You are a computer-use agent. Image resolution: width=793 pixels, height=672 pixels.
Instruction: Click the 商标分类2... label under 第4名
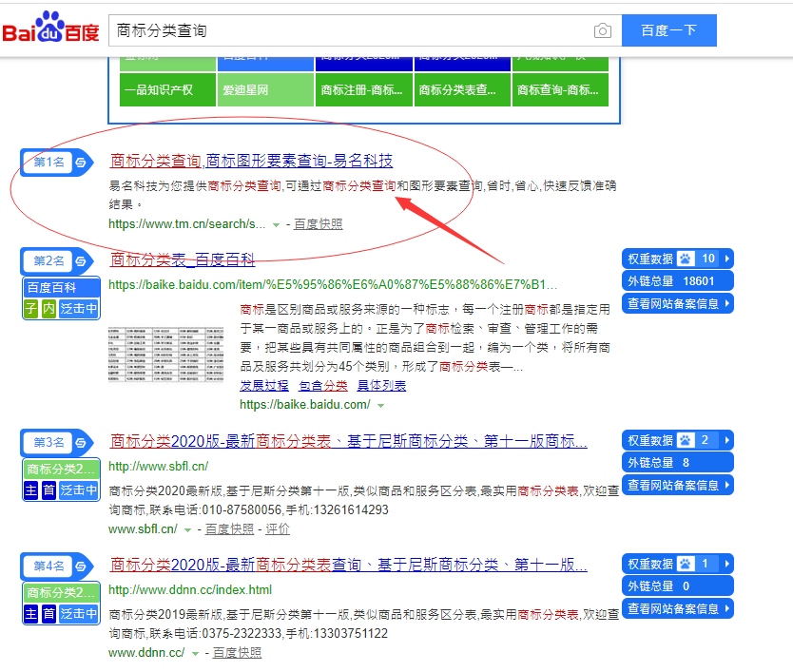click(x=61, y=592)
